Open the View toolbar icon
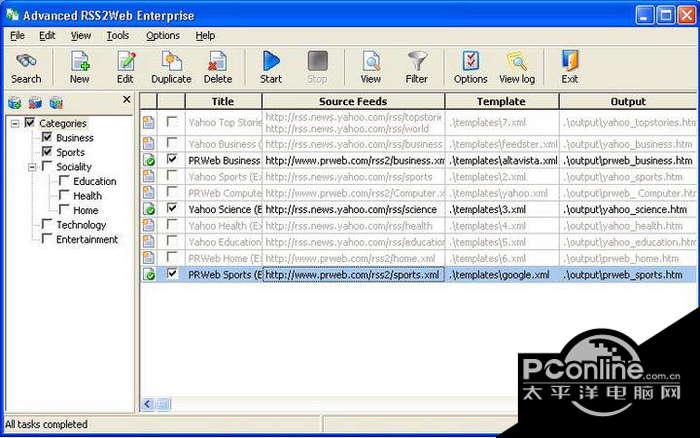The image size is (700, 438). coord(371,61)
